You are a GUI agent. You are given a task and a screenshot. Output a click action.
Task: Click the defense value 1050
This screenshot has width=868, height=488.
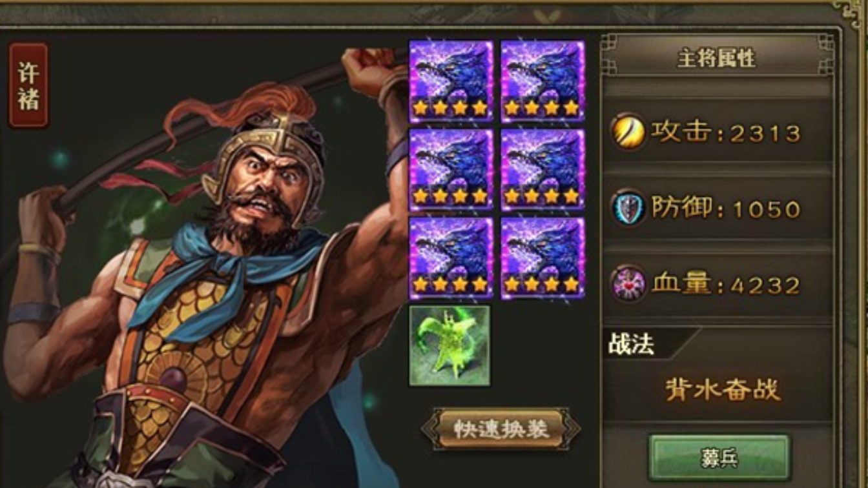765,210
